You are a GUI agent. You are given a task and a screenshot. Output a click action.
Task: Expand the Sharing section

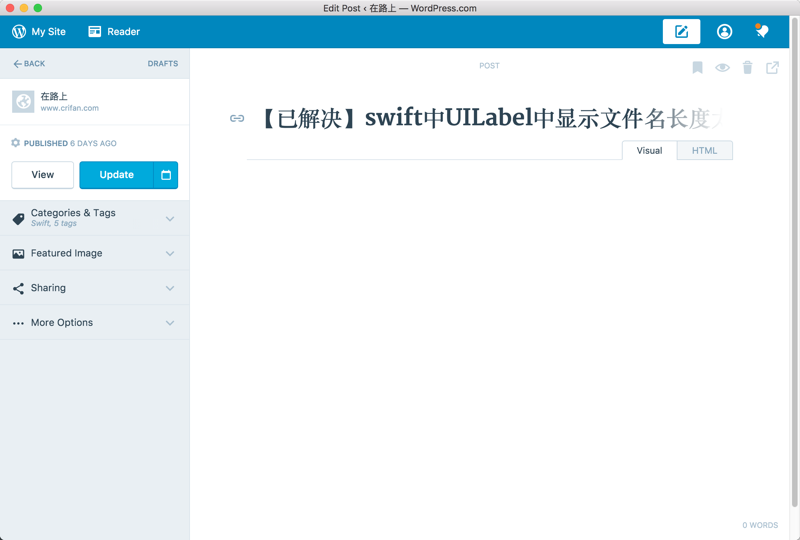point(95,288)
